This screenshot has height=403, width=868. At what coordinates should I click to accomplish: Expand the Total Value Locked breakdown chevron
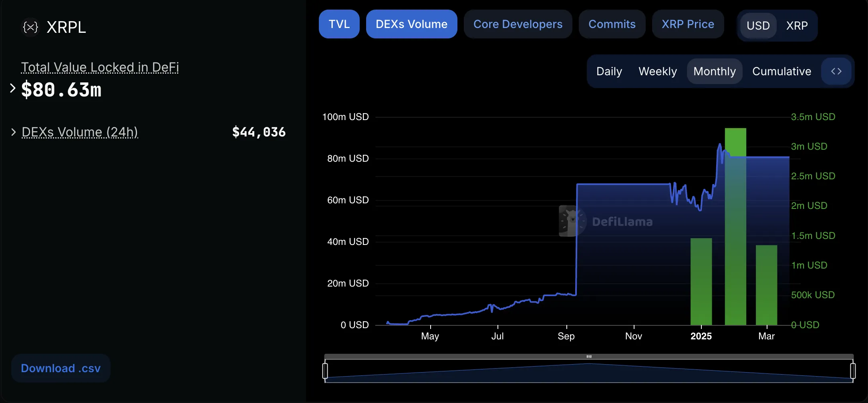(x=13, y=88)
